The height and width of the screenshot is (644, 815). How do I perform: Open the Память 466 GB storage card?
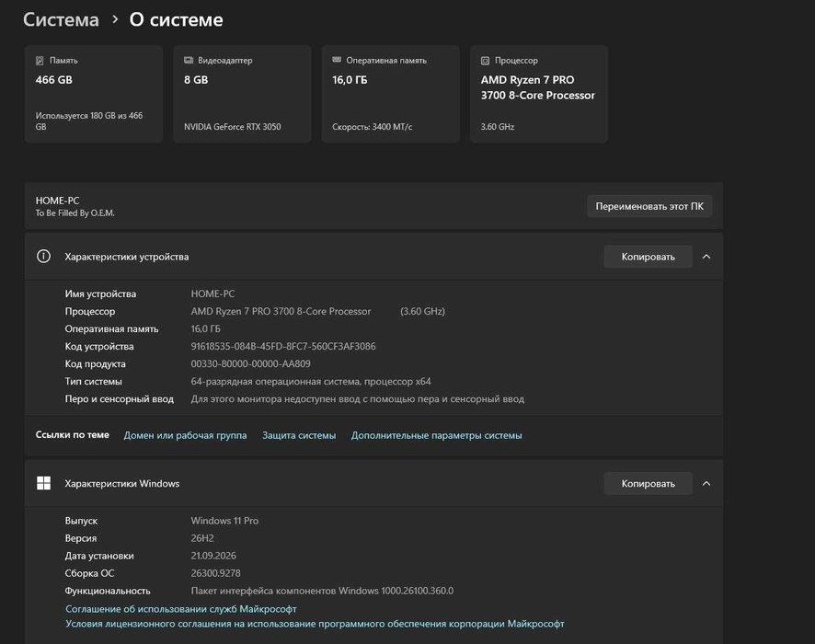click(94, 94)
